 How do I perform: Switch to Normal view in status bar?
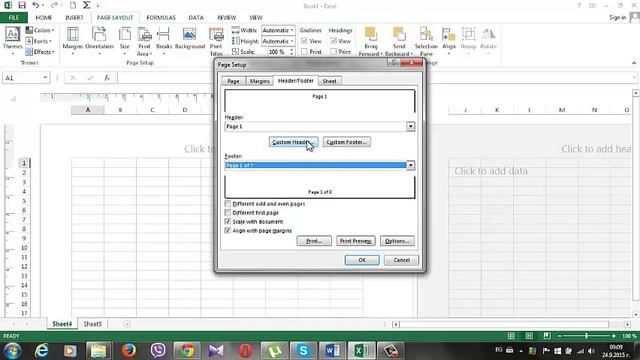click(x=511, y=336)
